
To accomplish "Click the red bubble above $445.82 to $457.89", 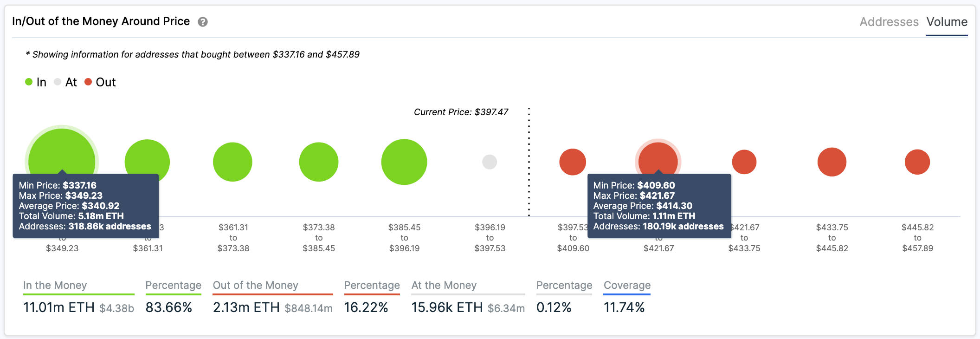I will [x=917, y=162].
